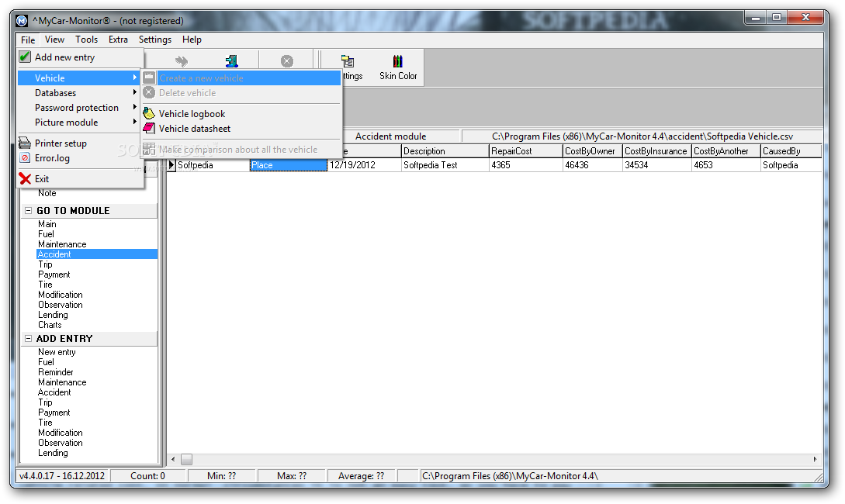Sort by the CausedBy column header
845x504 pixels.
(791, 151)
